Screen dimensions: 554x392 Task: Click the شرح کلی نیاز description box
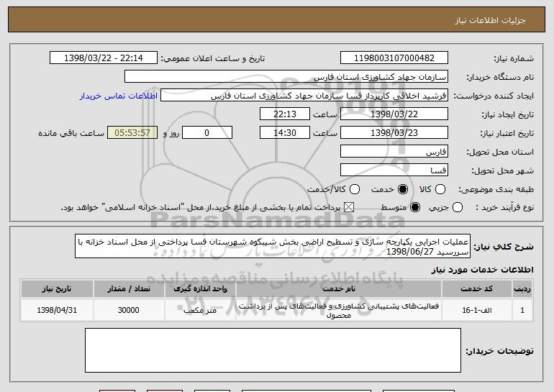(273, 246)
